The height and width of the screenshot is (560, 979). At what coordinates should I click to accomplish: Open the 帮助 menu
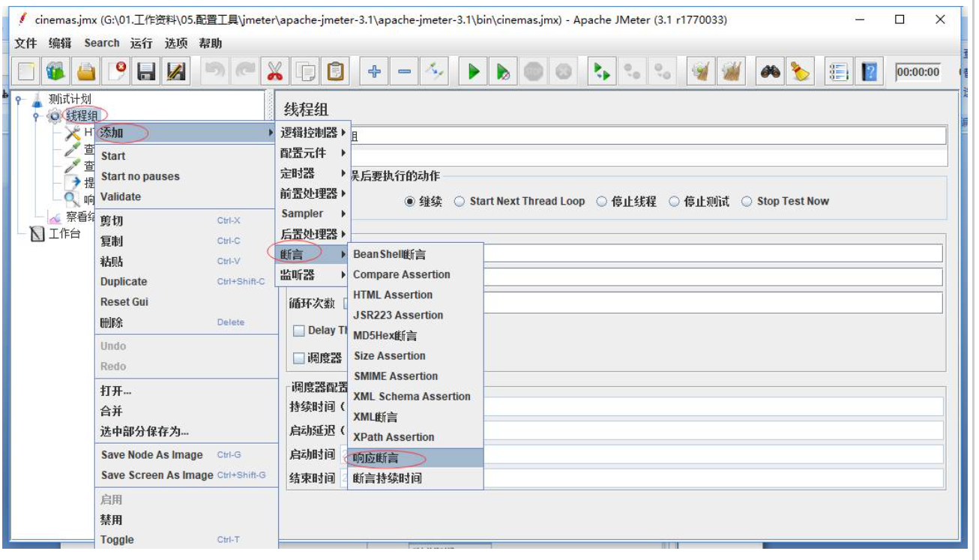(211, 43)
